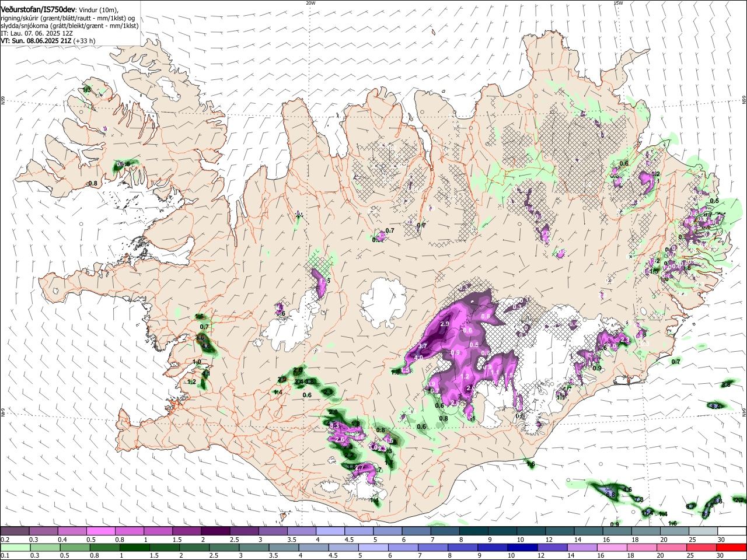Screen dimensions: 747x560
Task: Choose the upper legend swatch labeled 1.5
Action: 186,531
